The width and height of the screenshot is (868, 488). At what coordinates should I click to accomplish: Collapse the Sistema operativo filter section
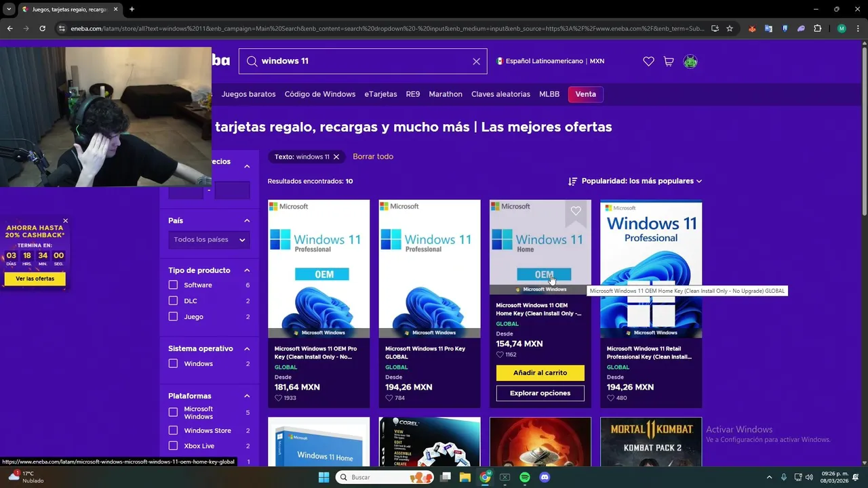(x=247, y=348)
